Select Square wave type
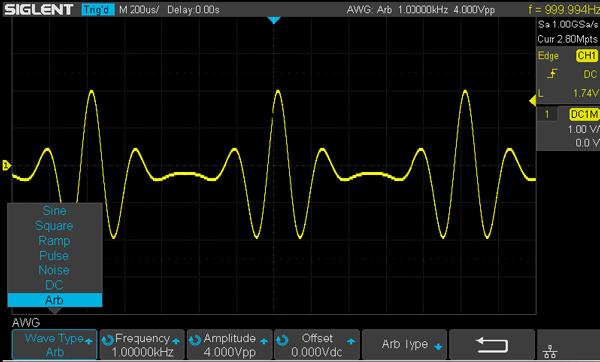 [x=54, y=226]
